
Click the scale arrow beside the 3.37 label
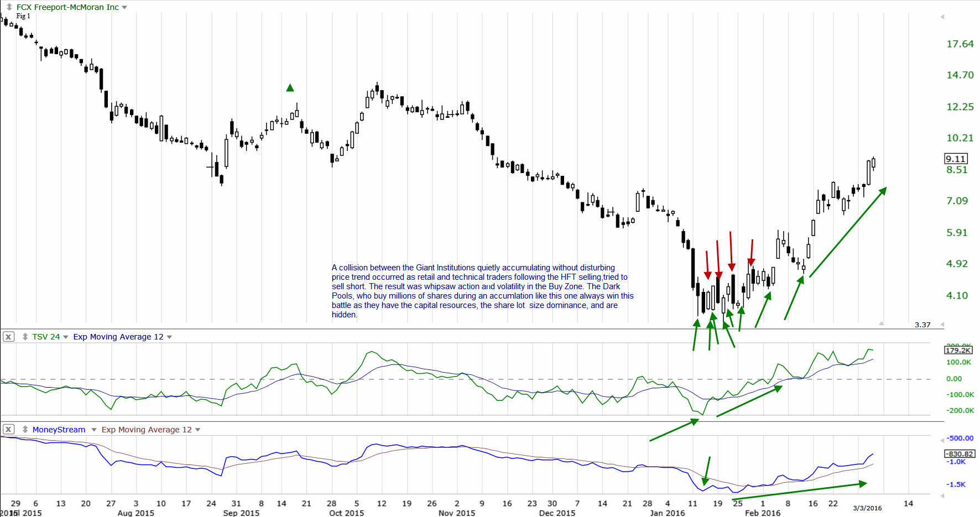(942, 325)
